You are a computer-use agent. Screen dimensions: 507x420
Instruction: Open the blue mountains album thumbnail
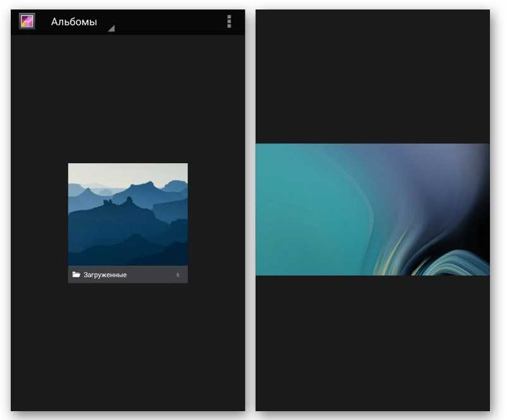[128, 214]
